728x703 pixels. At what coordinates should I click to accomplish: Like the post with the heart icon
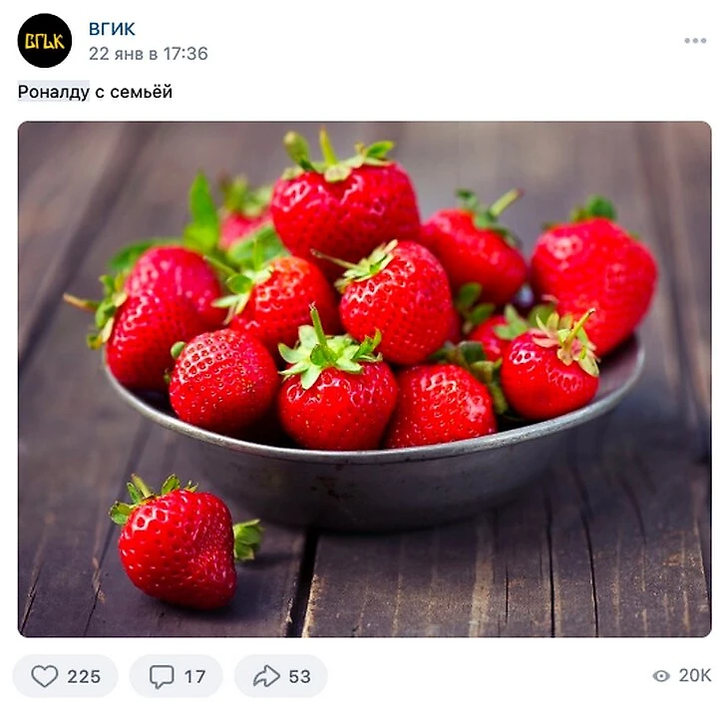pyautogui.click(x=44, y=676)
